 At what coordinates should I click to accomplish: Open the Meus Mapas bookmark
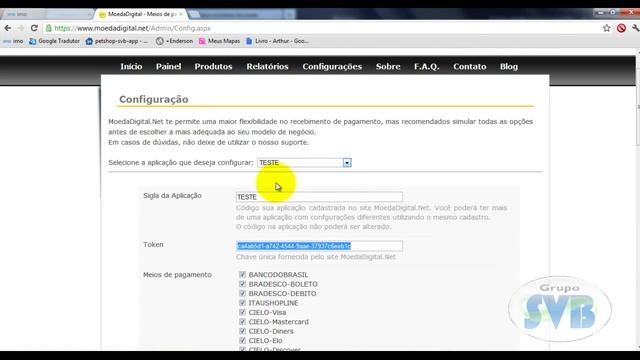[219, 41]
